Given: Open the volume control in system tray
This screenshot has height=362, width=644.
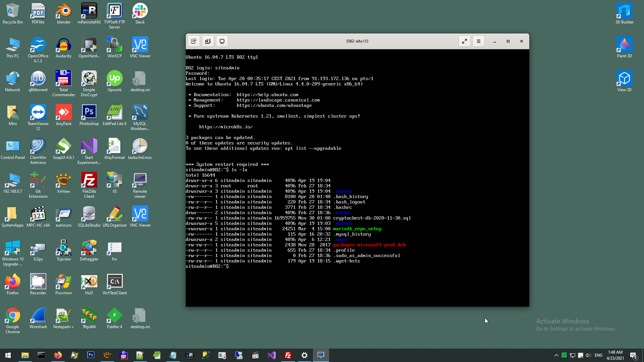Looking at the screenshot, I should click(x=588, y=355).
